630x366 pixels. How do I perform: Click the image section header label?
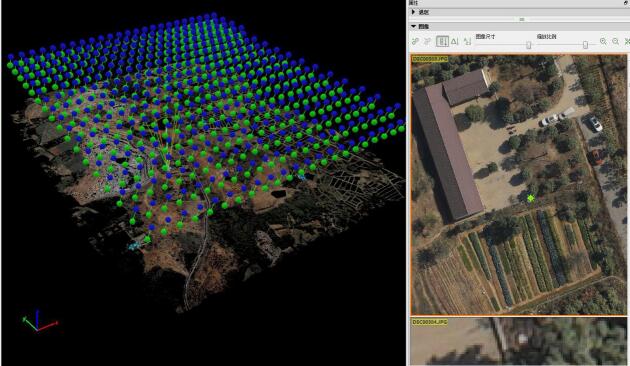click(423, 27)
